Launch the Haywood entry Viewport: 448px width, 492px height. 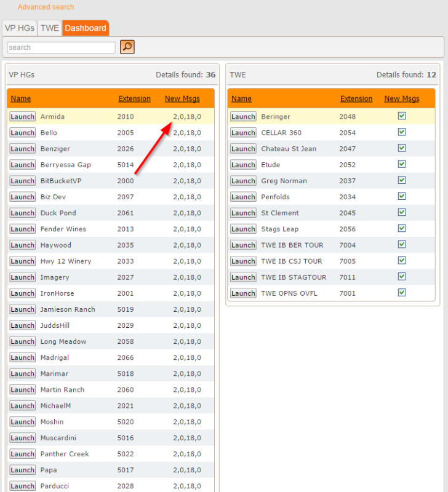point(22,245)
